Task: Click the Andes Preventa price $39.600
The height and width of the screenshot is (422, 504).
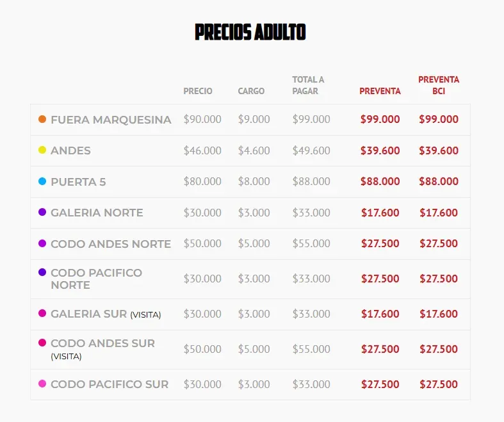Action: point(380,150)
